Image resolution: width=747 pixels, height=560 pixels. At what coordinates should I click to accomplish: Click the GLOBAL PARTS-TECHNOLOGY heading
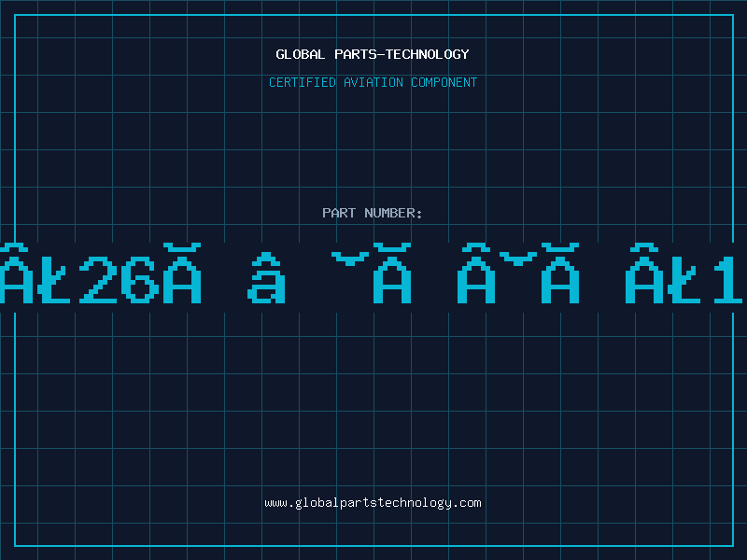point(373,54)
